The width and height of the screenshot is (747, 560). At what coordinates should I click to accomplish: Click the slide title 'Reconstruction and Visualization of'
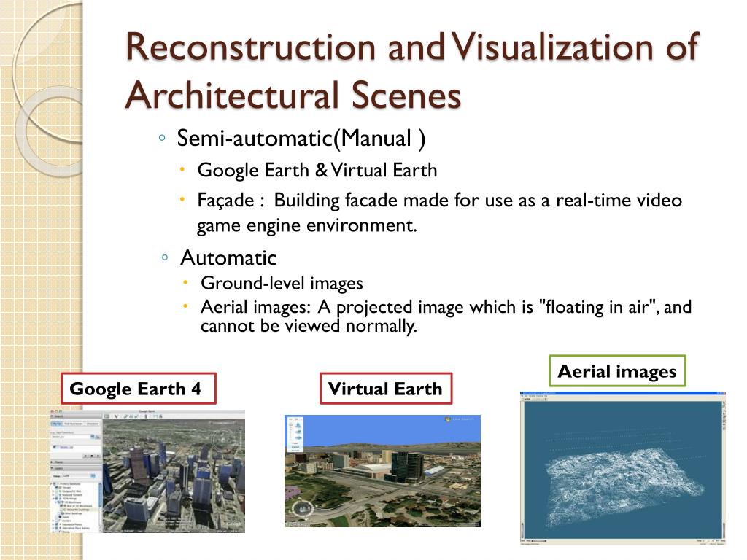(x=412, y=47)
